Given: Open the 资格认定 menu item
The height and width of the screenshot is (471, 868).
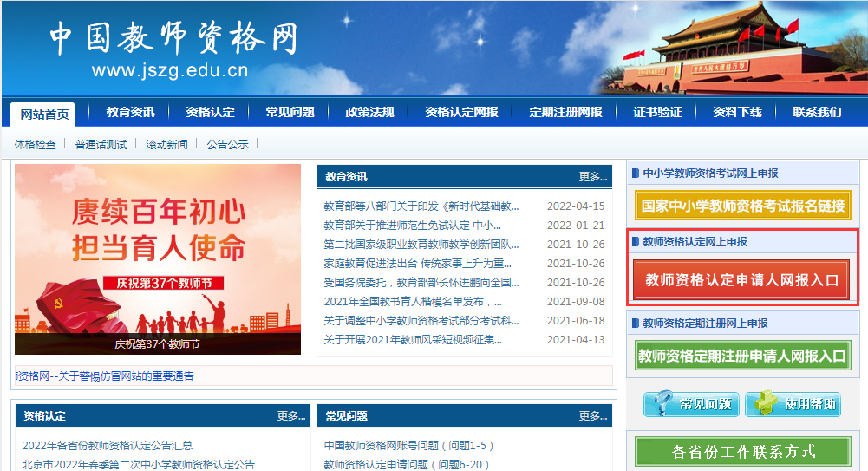Looking at the screenshot, I should click(x=210, y=113).
